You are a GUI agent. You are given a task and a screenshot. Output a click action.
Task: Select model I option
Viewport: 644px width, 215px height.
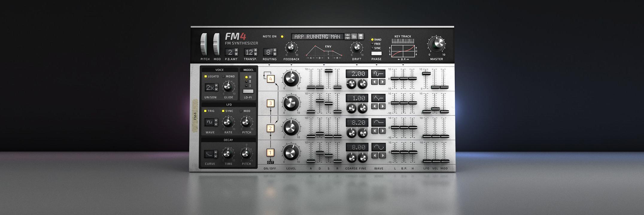[248, 86]
